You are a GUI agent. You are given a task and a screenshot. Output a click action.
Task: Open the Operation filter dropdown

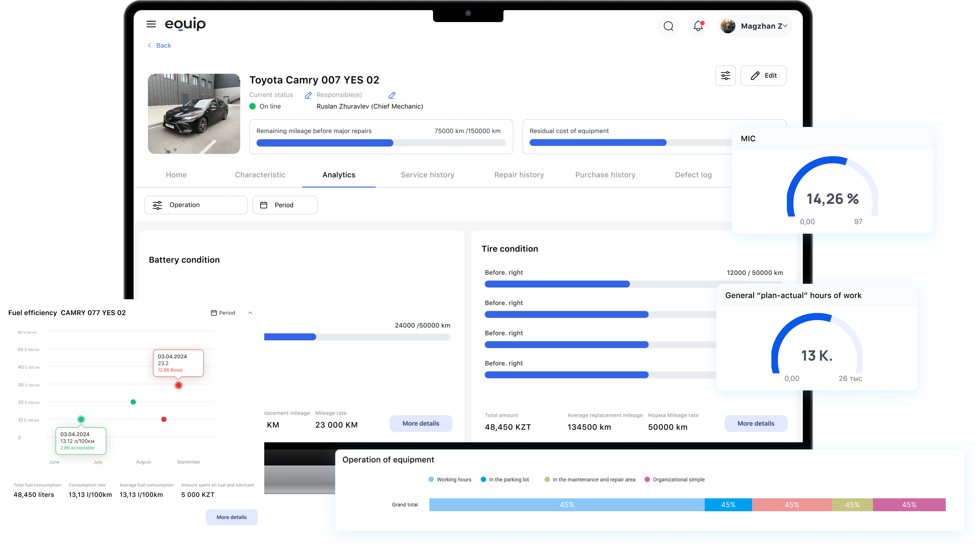[x=196, y=205]
